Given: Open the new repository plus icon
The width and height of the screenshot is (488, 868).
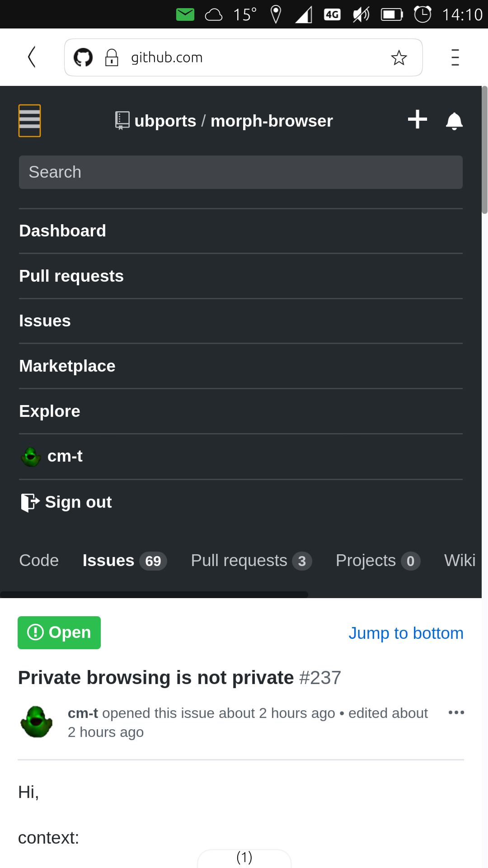Looking at the screenshot, I should click(417, 119).
